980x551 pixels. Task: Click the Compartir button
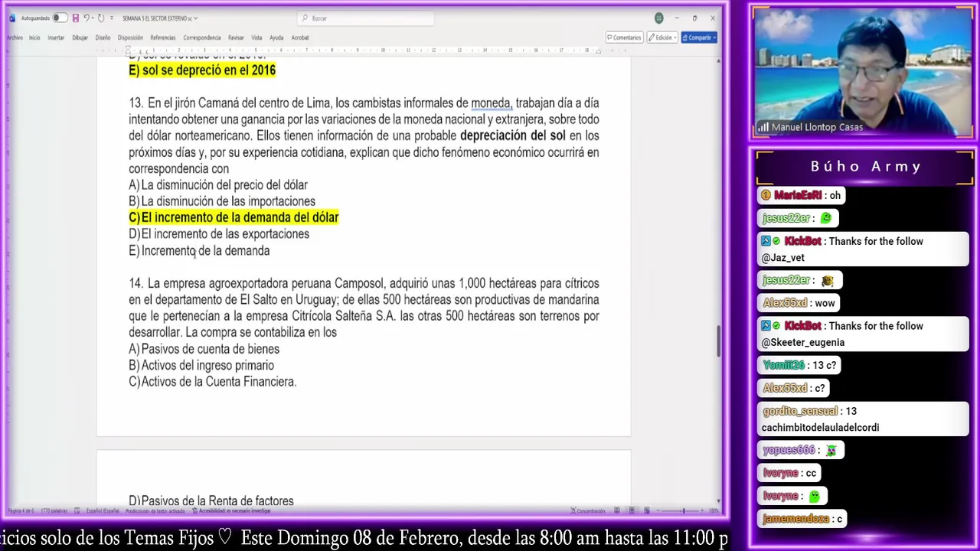pyautogui.click(x=698, y=37)
